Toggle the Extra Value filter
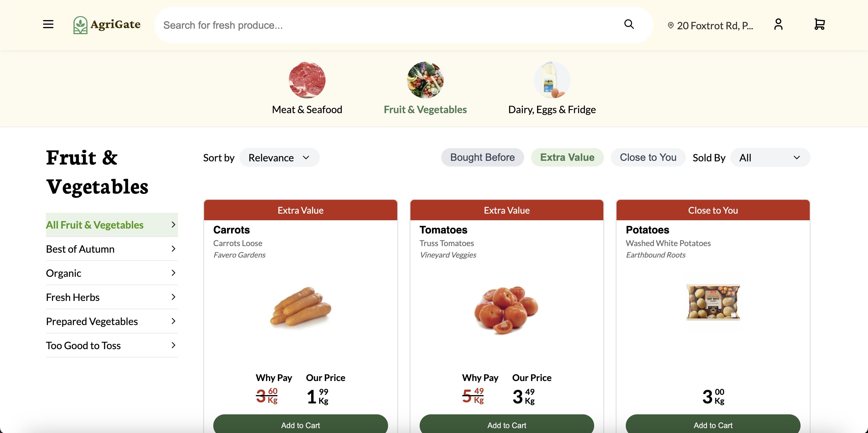Viewport: 868px width, 433px height. click(x=567, y=157)
